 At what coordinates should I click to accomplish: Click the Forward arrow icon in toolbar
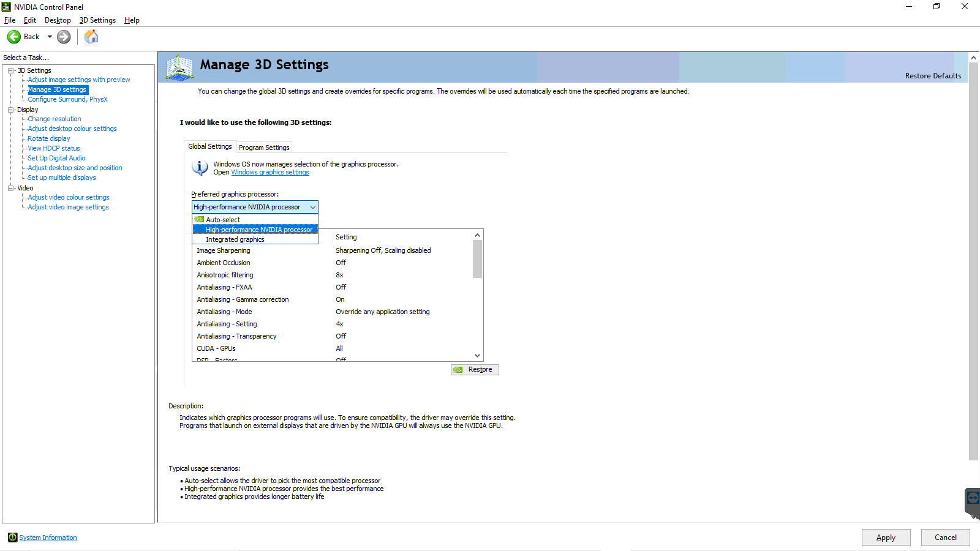(x=64, y=37)
